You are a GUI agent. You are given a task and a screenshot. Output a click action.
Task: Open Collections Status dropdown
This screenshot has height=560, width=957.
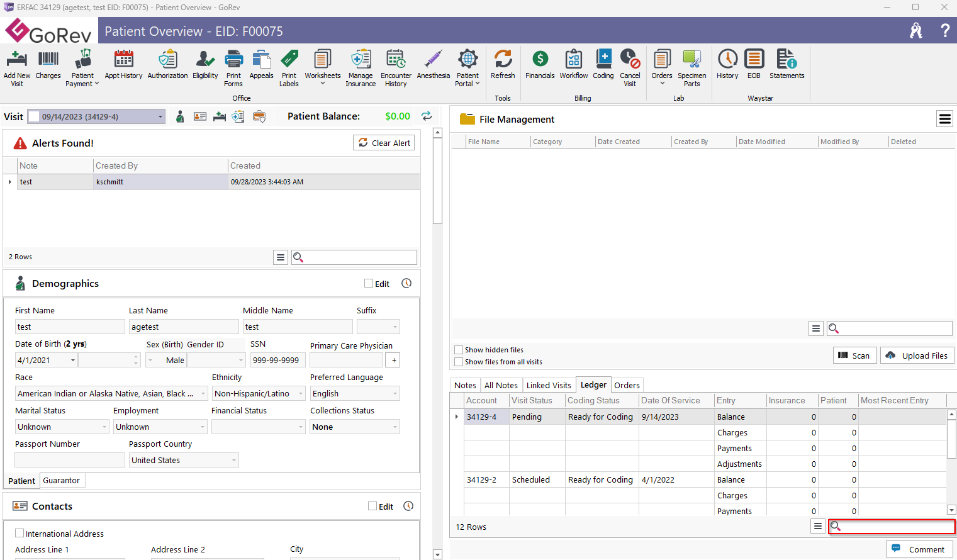click(395, 427)
